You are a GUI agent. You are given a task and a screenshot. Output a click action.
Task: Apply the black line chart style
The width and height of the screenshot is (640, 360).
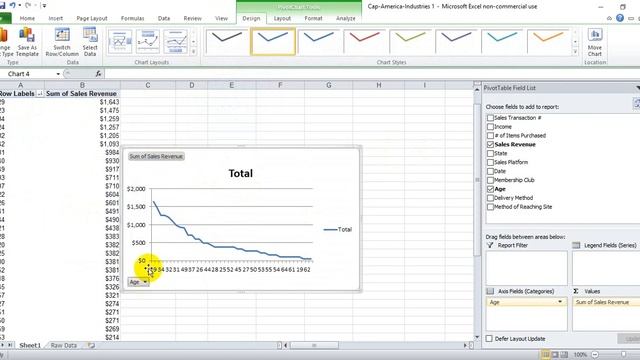point(227,41)
